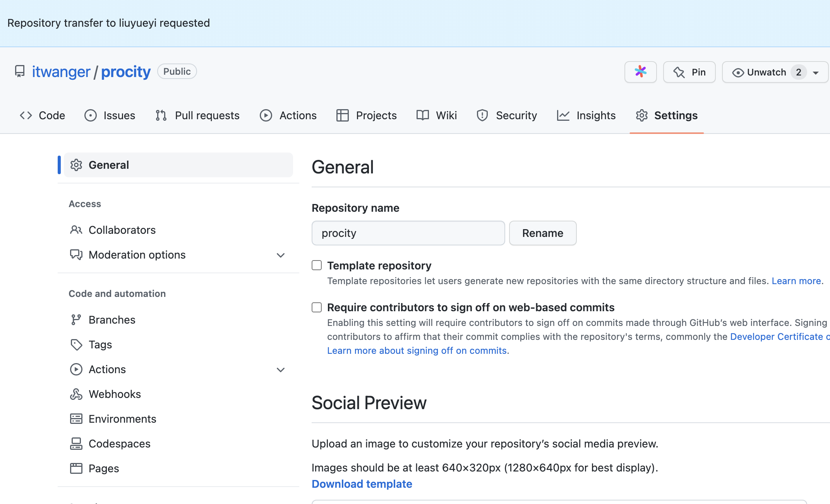Click the watcher count badge showing 2
Viewport: 830px width, 504px height.
pyautogui.click(x=799, y=72)
